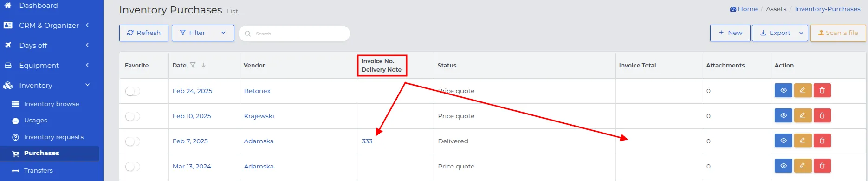The image size is (868, 181).
Task: Open the Export dropdown arrow
Action: pyautogui.click(x=801, y=33)
